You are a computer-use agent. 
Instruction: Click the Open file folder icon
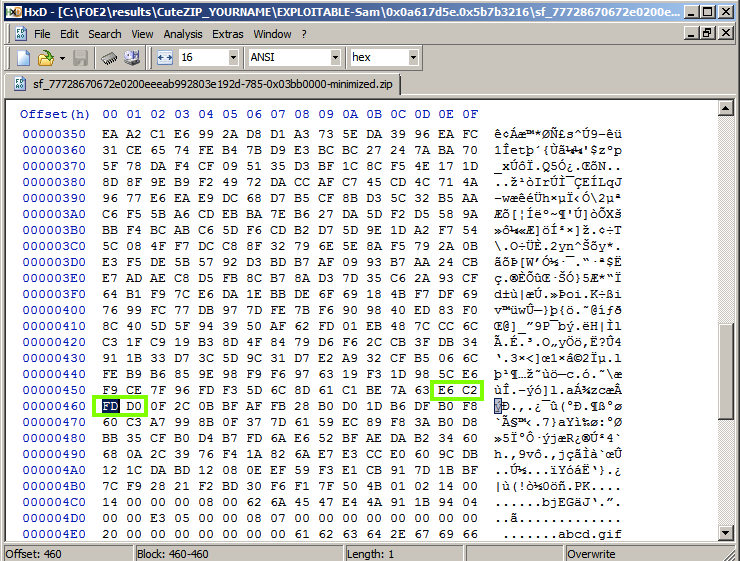45,58
